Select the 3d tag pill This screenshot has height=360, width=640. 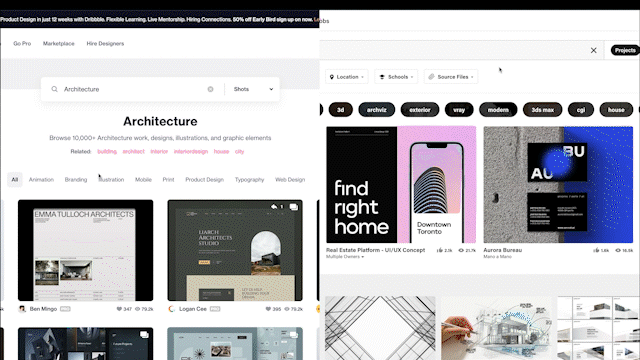click(x=340, y=110)
